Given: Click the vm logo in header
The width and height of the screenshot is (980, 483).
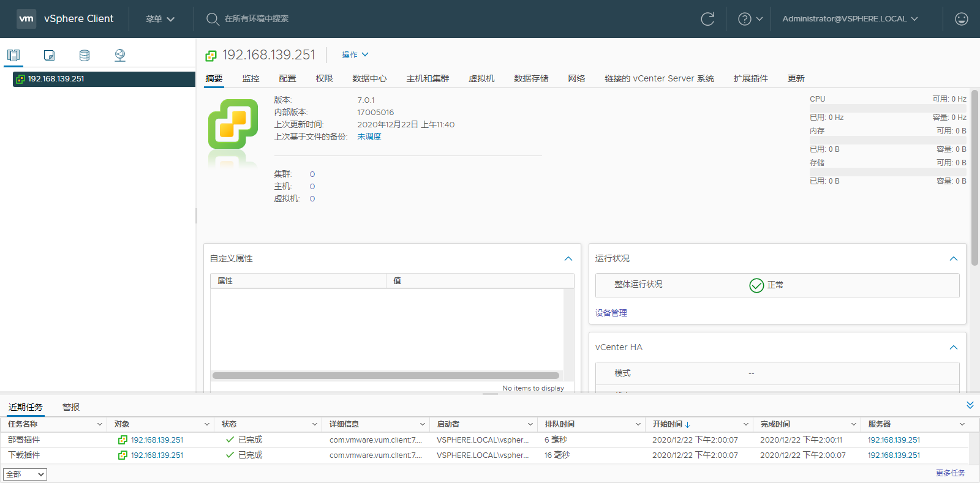Looking at the screenshot, I should [26, 19].
